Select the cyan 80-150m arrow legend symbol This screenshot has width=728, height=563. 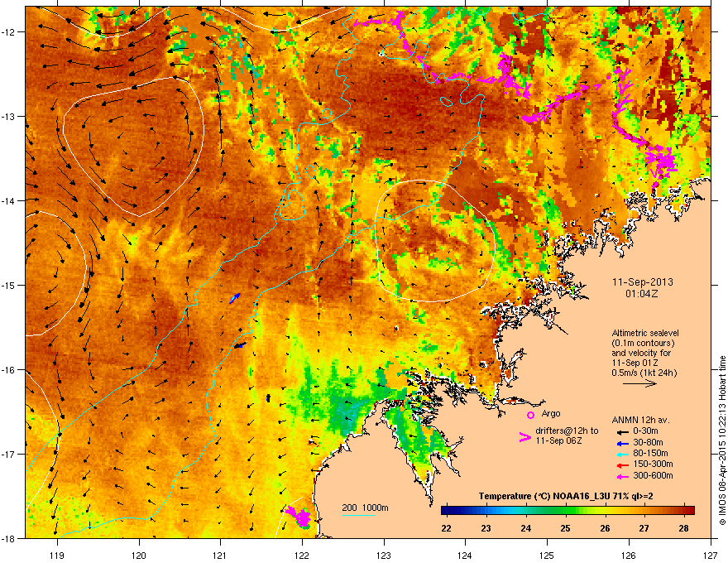coord(622,454)
